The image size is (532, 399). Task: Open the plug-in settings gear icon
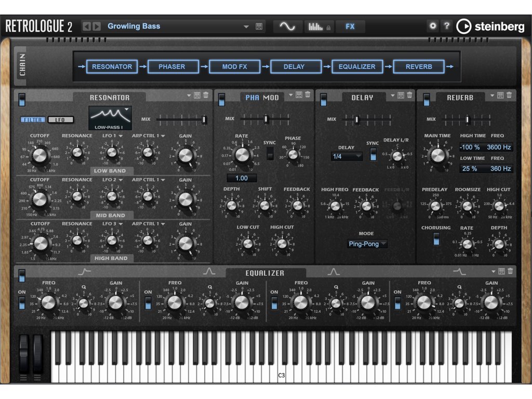tap(433, 26)
